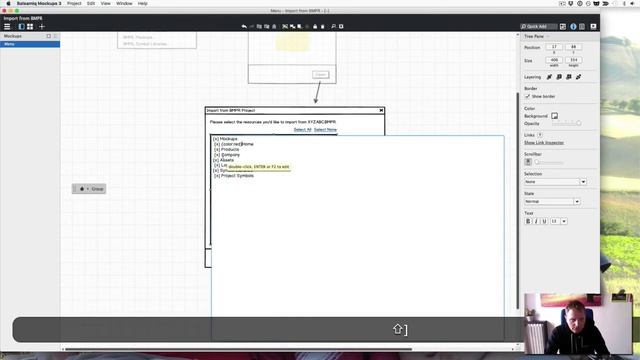The width and height of the screenshot is (640, 360).
Task: Open the Edit menu
Action: pyautogui.click(x=91, y=3)
